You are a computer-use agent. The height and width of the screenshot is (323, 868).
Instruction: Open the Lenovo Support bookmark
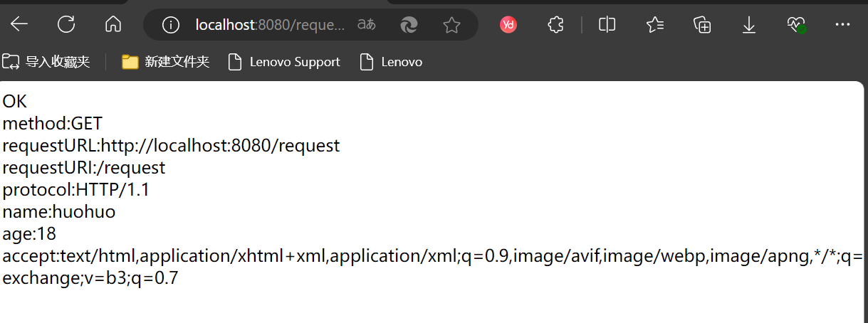283,62
